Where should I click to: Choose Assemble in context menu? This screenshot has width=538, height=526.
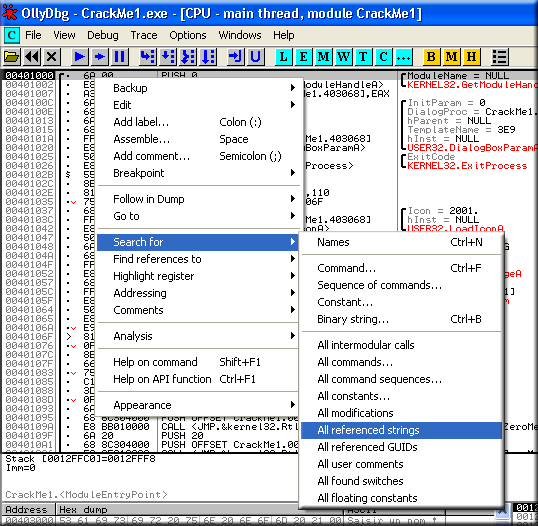[x=198, y=139]
